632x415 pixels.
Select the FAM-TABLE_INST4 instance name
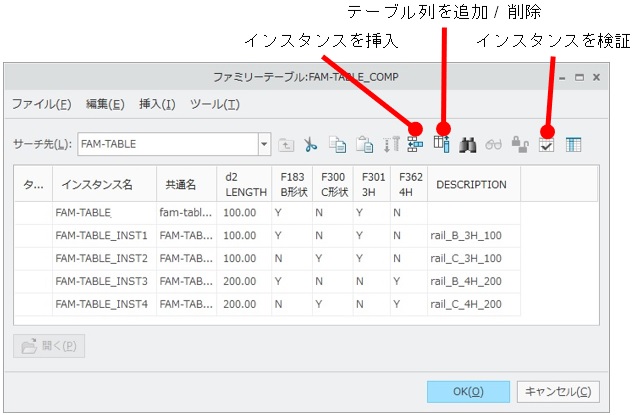point(102,304)
